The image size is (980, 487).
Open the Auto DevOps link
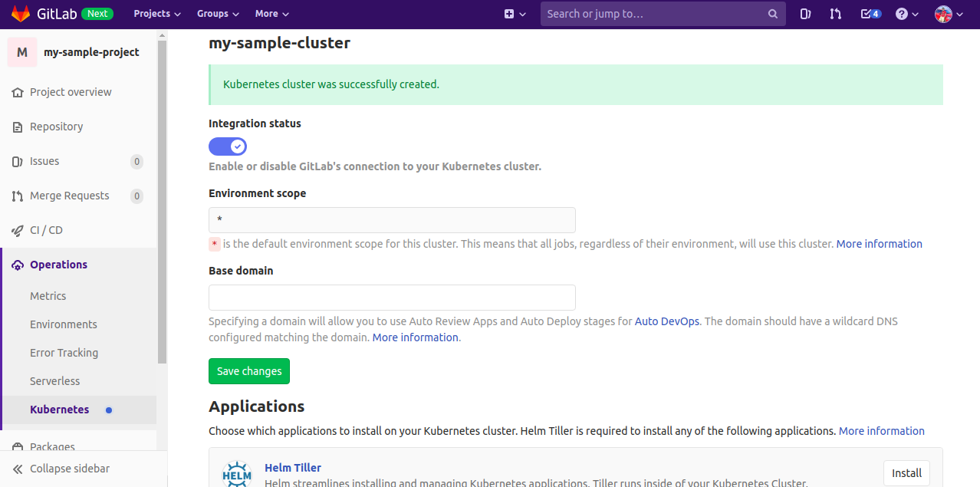pyautogui.click(x=667, y=321)
